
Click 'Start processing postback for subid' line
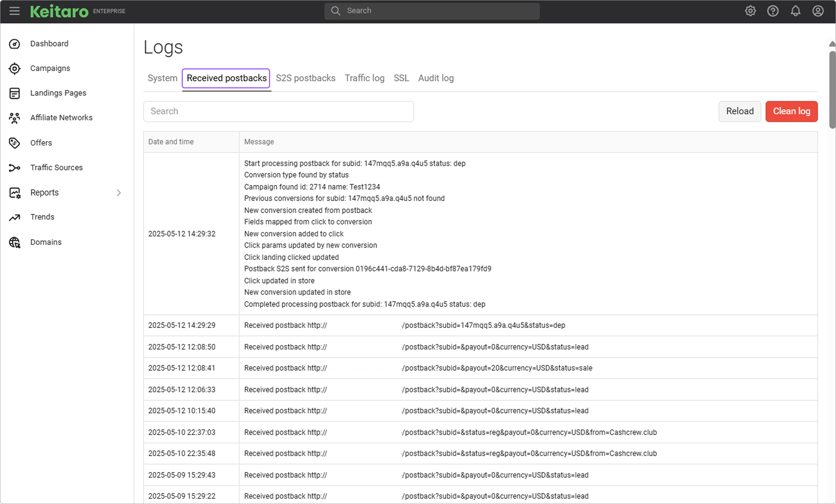(355, 163)
